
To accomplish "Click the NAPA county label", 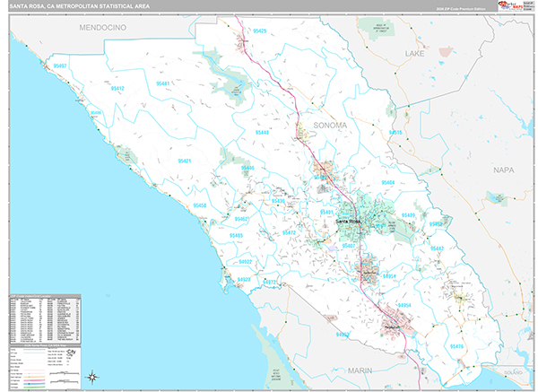I will (x=503, y=168).
